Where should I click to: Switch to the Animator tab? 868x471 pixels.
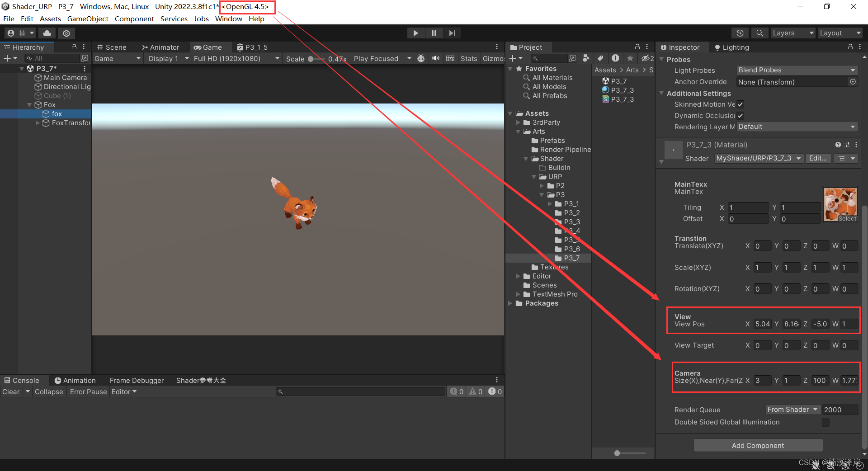[160, 47]
